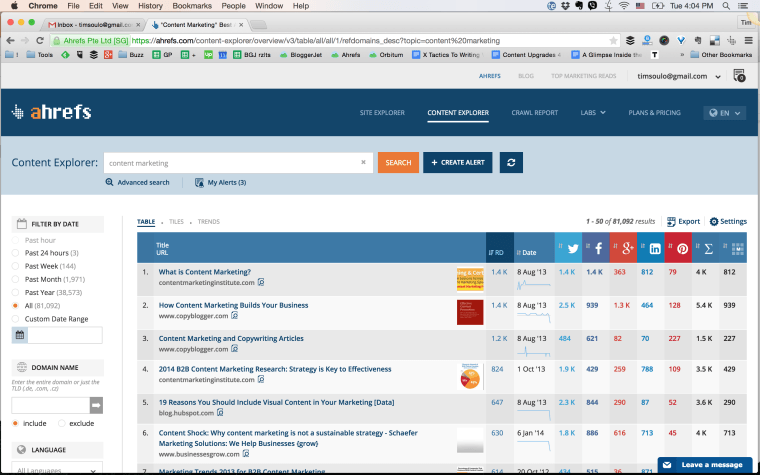Select the All date filter
The width and height of the screenshot is (760, 475).
tap(15, 306)
